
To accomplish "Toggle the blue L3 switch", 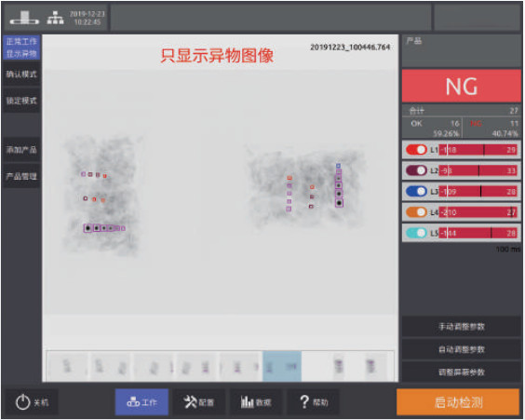I will coord(416,191).
